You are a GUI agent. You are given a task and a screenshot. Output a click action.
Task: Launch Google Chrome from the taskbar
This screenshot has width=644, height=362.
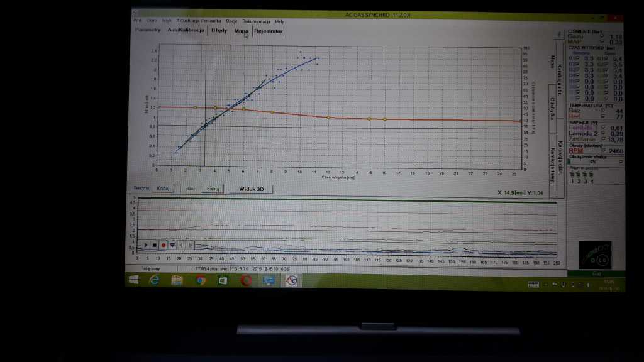pyautogui.click(x=201, y=280)
